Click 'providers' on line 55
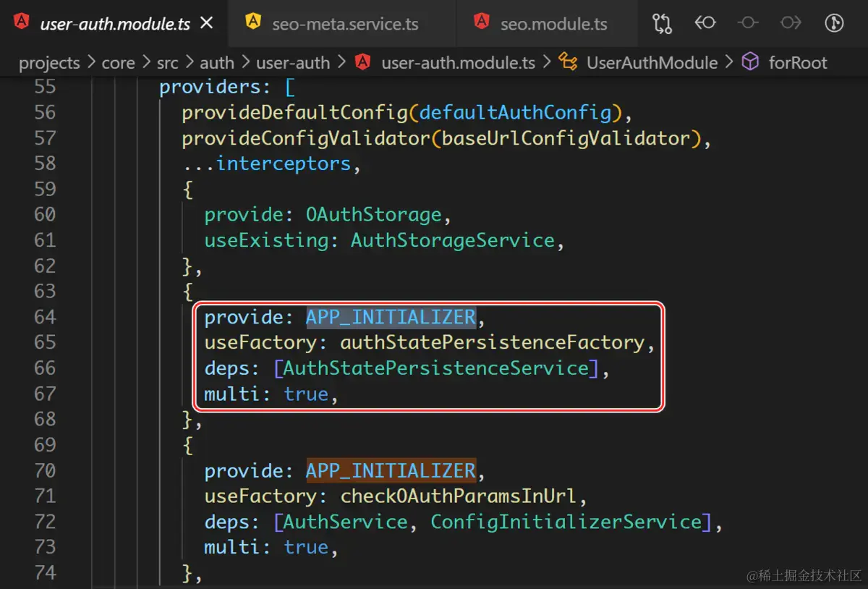 [209, 87]
